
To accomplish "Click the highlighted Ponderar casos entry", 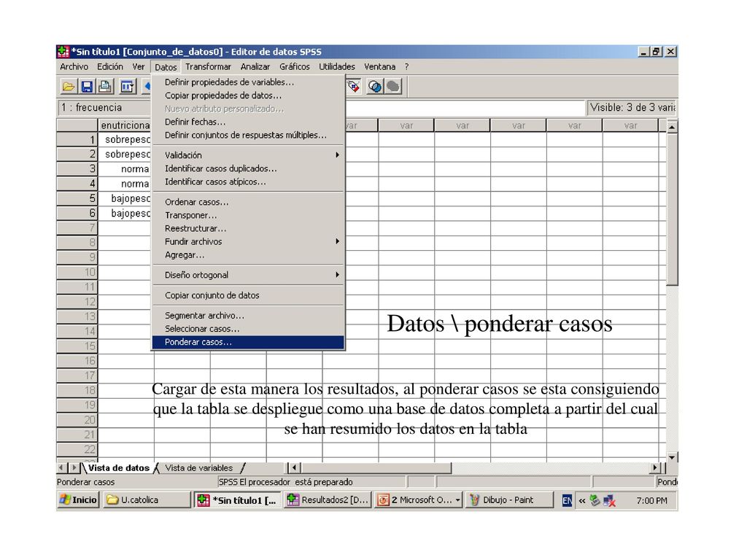I will click(248, 342).
